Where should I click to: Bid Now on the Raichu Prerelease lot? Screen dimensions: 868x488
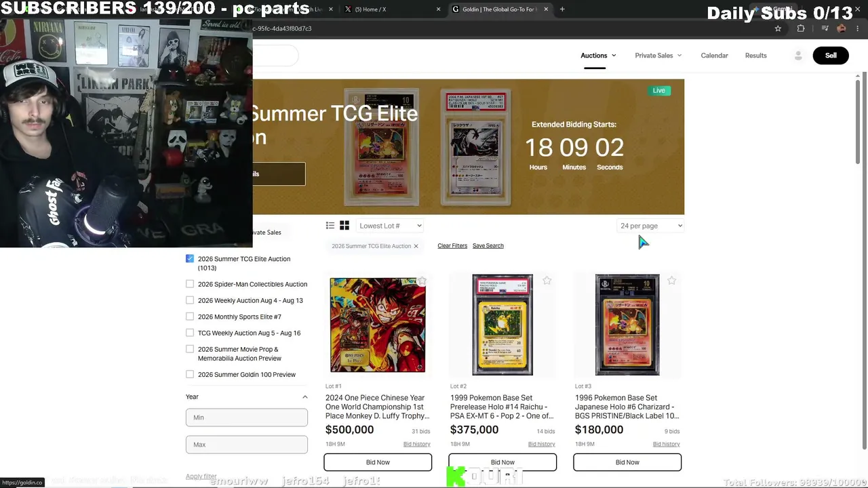click(502, 462)
